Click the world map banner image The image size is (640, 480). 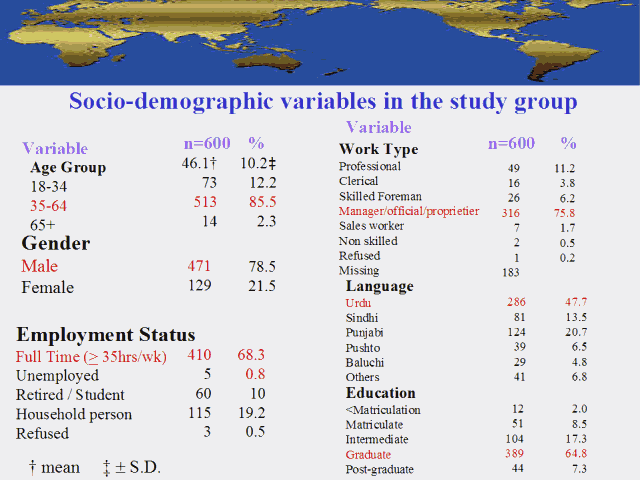pos(320,42)
